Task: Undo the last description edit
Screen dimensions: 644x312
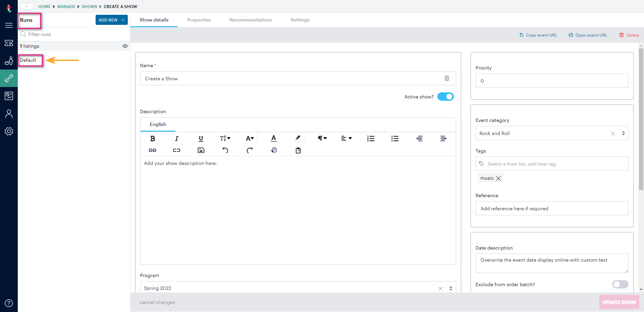Action: coord(225,150)
